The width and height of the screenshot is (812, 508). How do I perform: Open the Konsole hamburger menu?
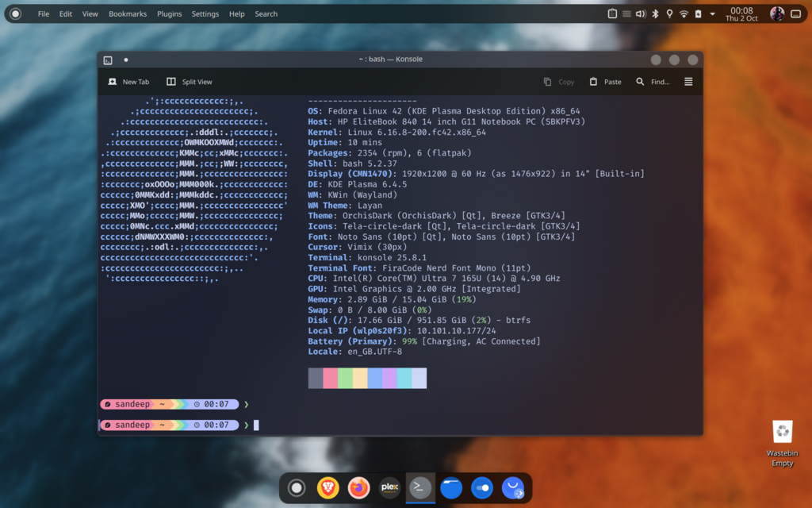click(x=688, y=82)
